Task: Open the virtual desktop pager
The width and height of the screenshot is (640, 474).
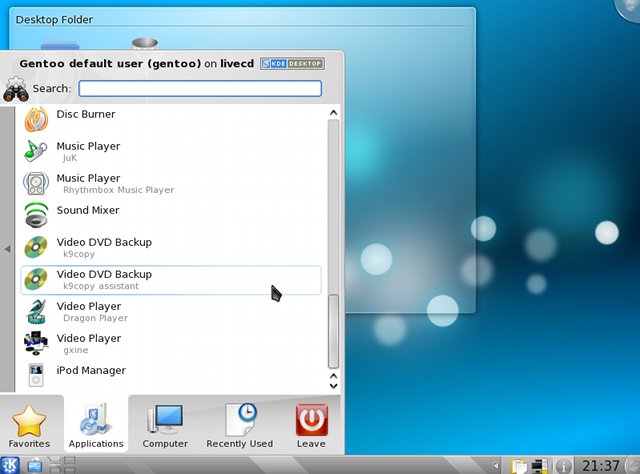Action: [x=62, y=465]
